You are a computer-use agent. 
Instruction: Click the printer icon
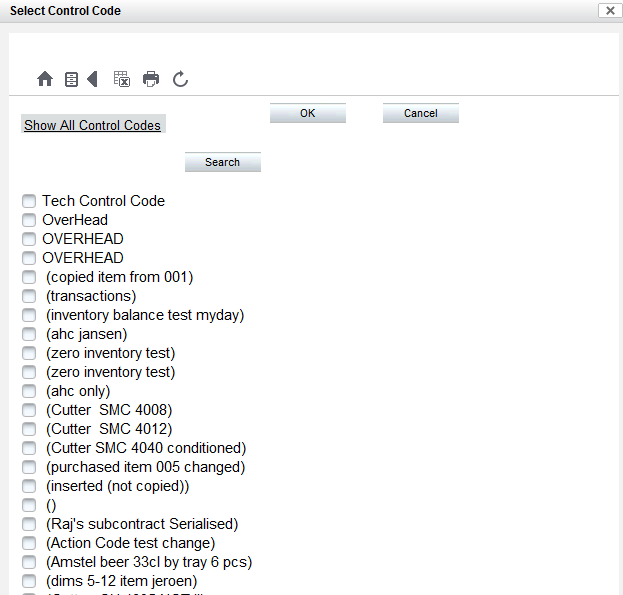[x=151, y=79]
